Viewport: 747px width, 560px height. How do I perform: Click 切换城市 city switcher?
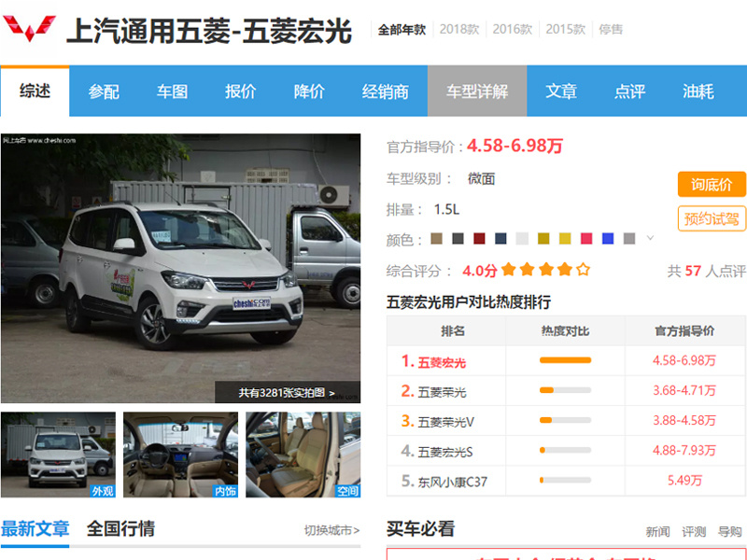point(332,530)
